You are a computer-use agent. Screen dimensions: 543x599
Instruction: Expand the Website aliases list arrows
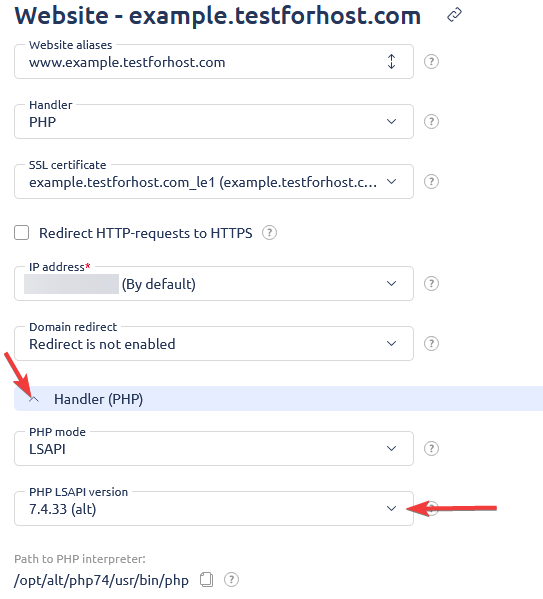pos(391,62)
